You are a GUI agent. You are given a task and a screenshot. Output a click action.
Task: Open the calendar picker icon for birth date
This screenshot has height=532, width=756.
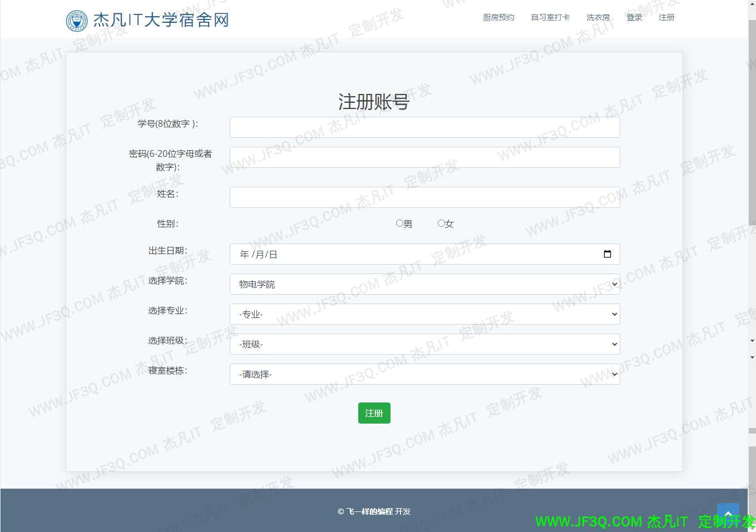607,254
